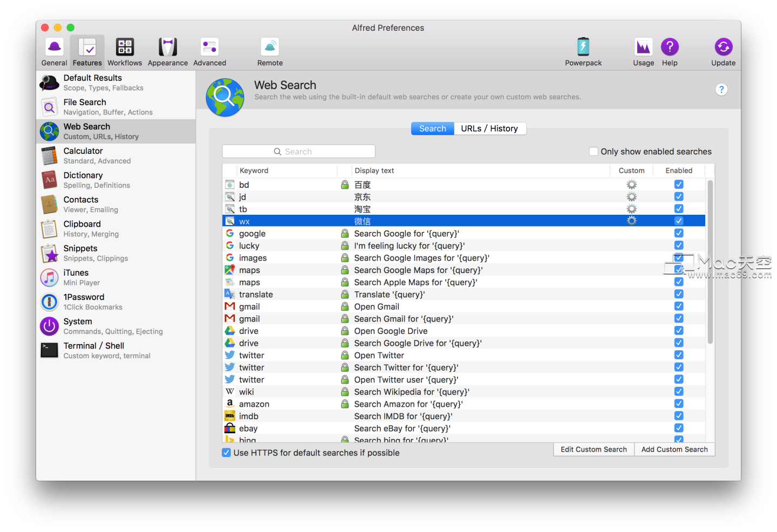Open the Advanced toolbar icon

(209, 52)
